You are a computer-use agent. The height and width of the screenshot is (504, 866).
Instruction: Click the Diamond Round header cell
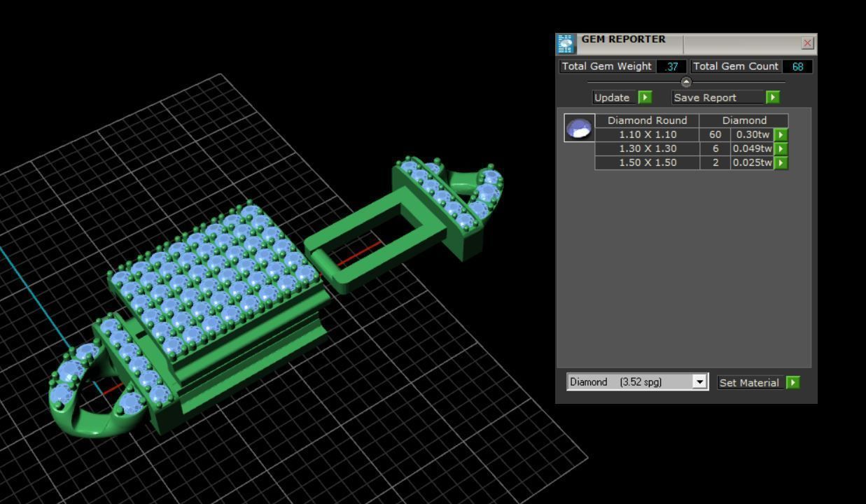pyautogui.click(x=648, y=120)
